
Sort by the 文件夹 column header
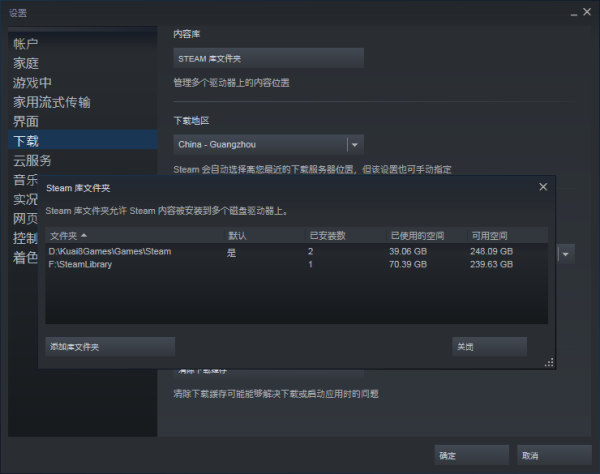(x=135, y=236)
